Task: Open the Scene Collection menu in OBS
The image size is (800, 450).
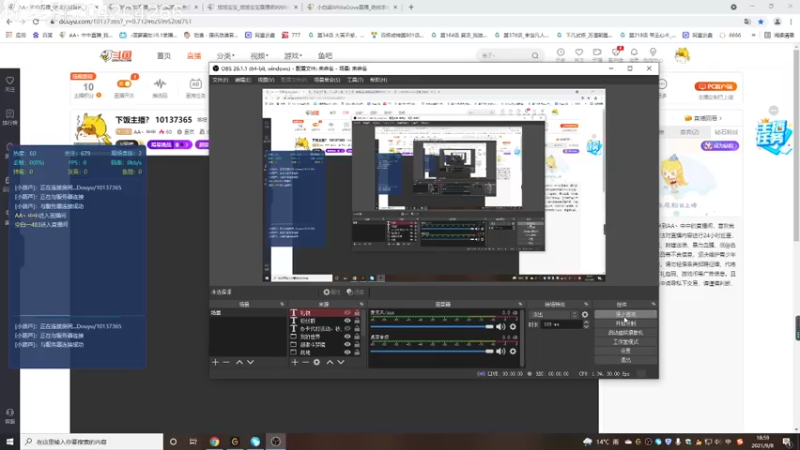Action: 327,80
